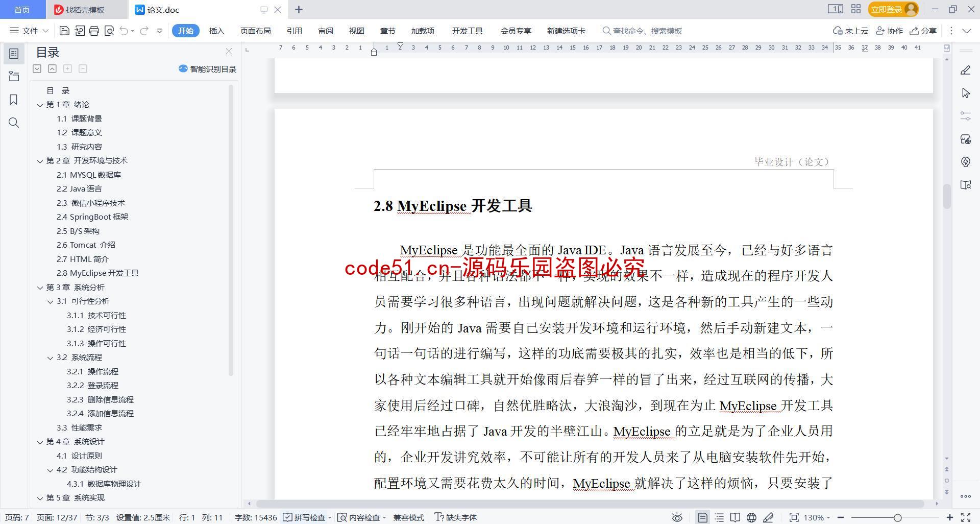This screenshot has width=980, height=524.
Task: Click 协作 collaboration button
Action: tap(890, 31)
